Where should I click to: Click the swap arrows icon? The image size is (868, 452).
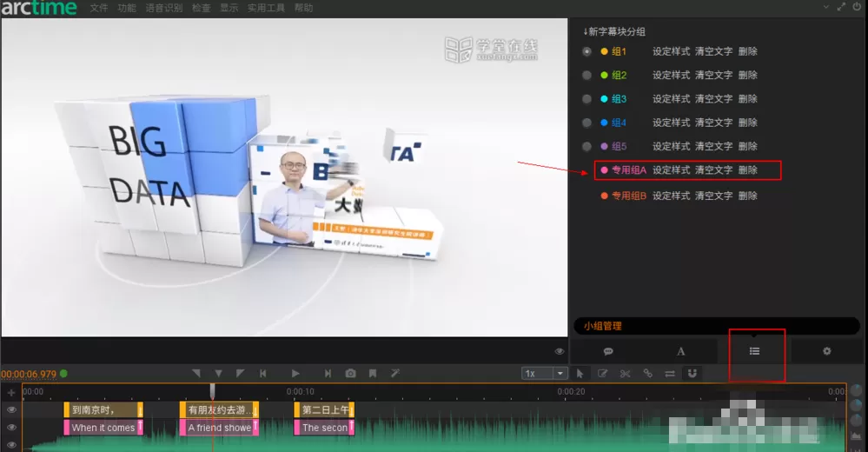[x=670, y=374]
